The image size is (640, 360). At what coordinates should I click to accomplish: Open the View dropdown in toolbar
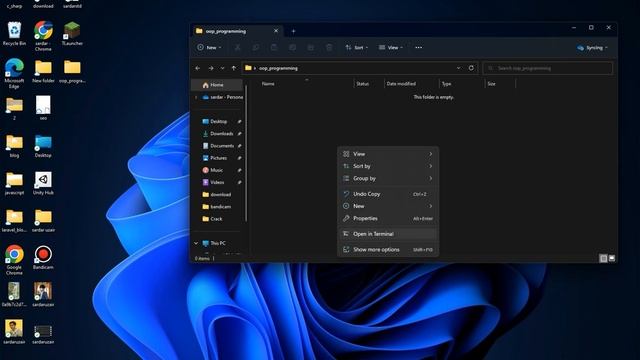[x=391, y=48]
